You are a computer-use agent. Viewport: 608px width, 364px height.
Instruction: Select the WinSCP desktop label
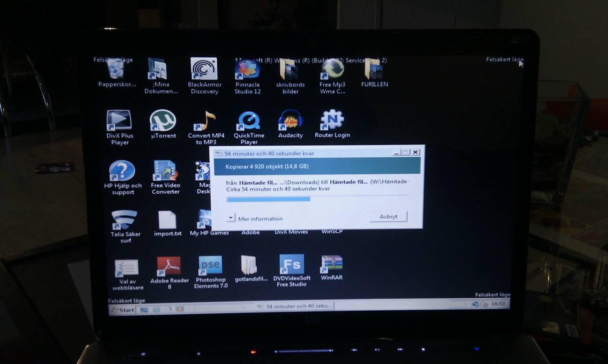coord(332,231)
